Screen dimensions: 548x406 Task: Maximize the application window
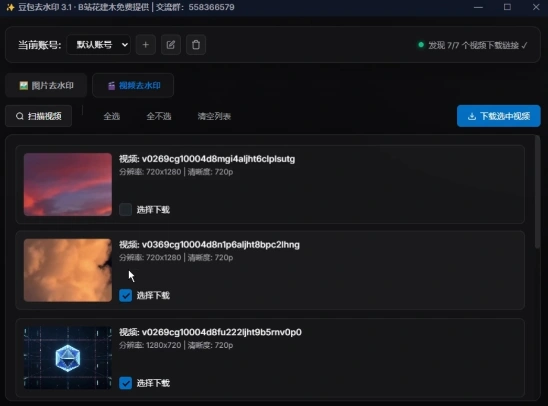click(507, 7)
